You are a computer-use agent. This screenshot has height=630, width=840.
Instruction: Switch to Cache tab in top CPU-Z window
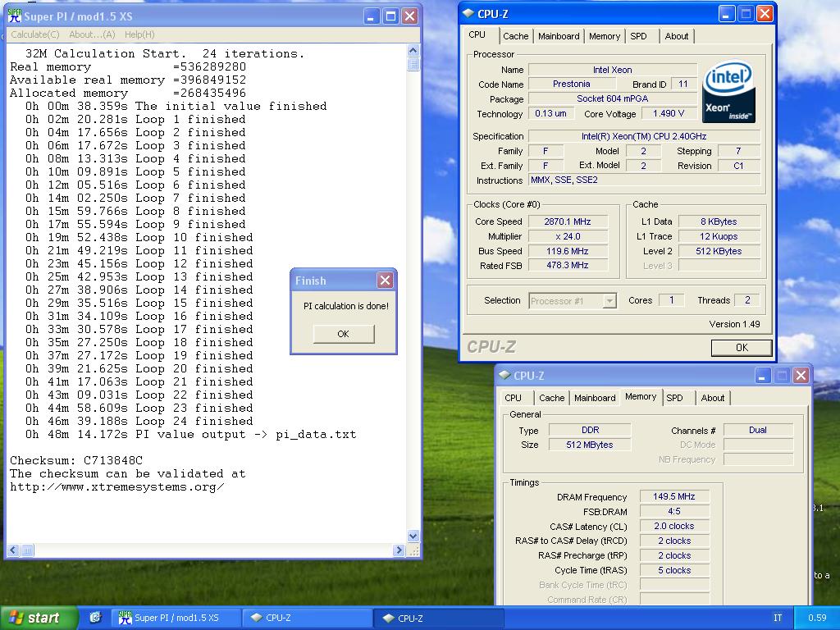point(515,36)
